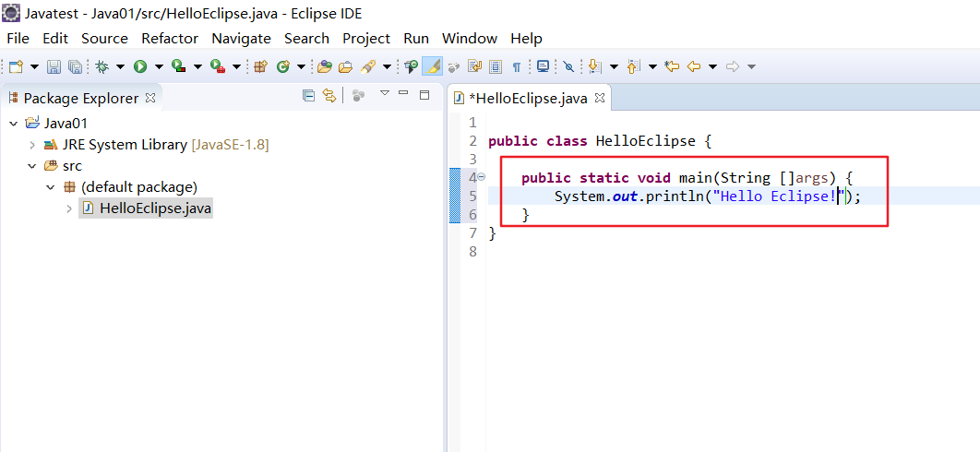Toggle Show Whitespace Characters pilcrow icon
The width and height of the screenshot is (980, 452).
(x=516, y=67)
